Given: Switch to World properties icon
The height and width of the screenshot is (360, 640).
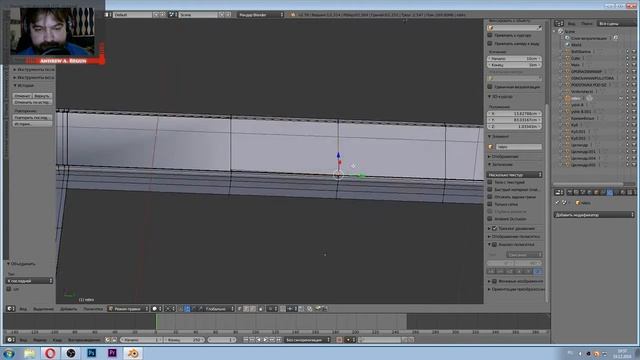Looking at the screenshot, I should point(589,192).
